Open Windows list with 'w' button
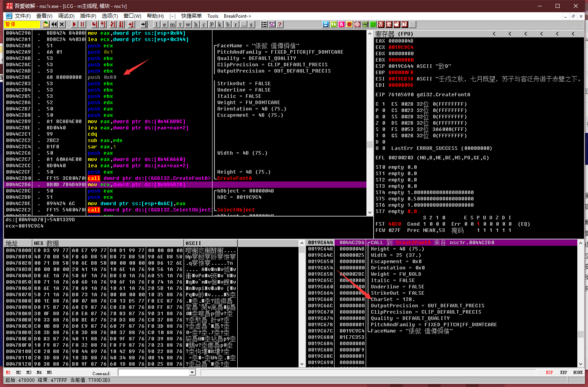The width and height of the screenshot is (588, 387). click(x=188, y=24)
